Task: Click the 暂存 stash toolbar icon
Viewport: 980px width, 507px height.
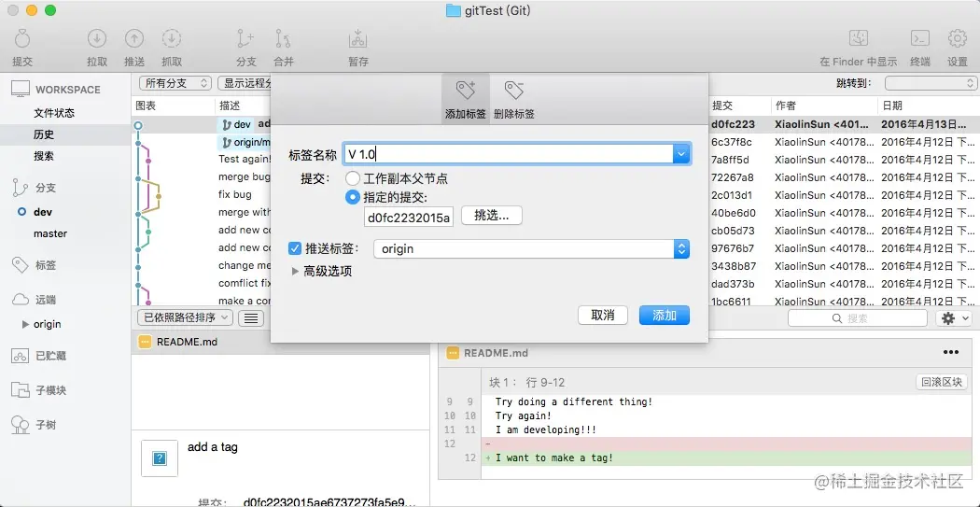Action: pyautogui.click(x=358, y=39)
